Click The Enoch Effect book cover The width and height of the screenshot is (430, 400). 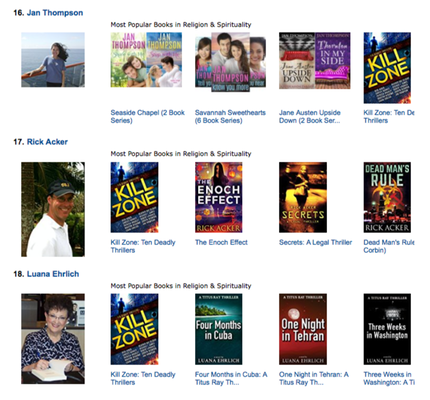[219, 197]
